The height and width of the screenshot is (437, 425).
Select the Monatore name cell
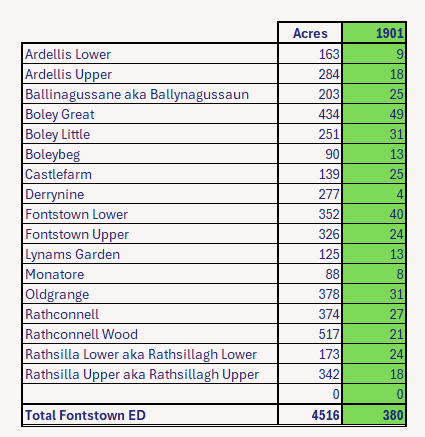[150, 274]
